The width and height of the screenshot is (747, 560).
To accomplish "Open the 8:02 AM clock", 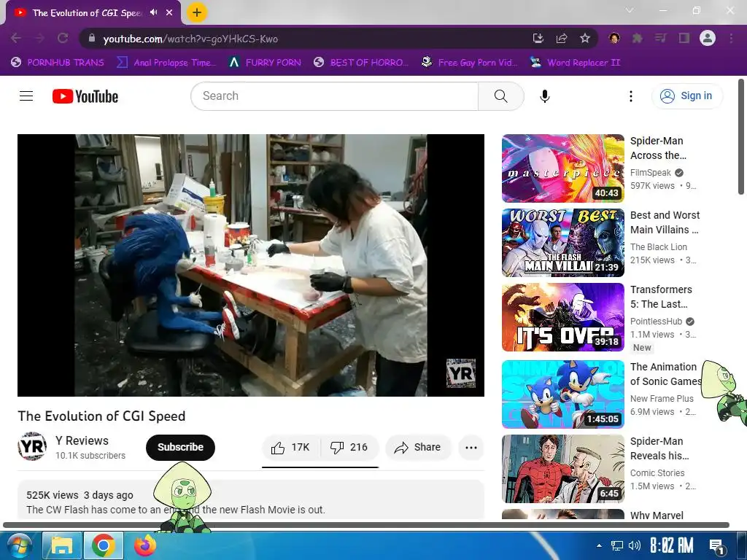I will pos(672,545).
